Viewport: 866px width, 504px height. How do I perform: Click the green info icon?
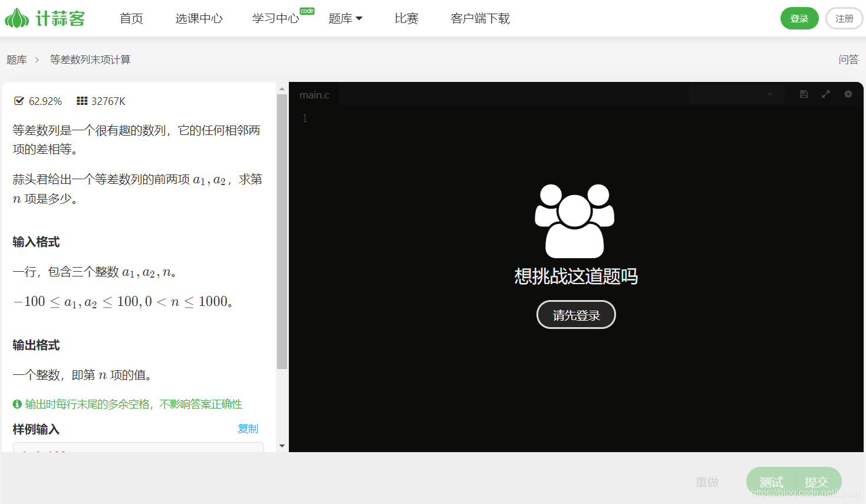tap(17, 404)
